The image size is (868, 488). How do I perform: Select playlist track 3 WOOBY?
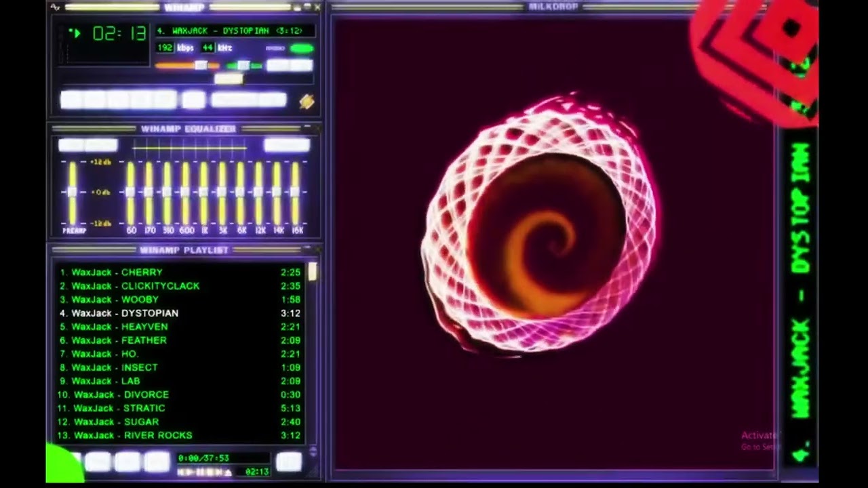click(180, 300)
